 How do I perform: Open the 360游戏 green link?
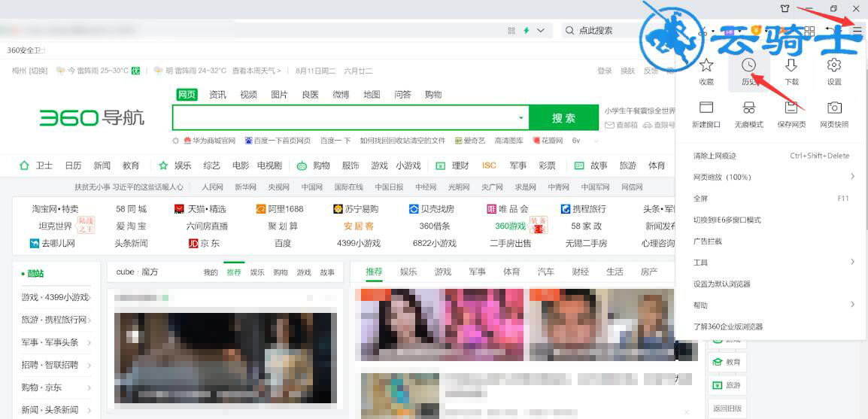coord(510,226)
